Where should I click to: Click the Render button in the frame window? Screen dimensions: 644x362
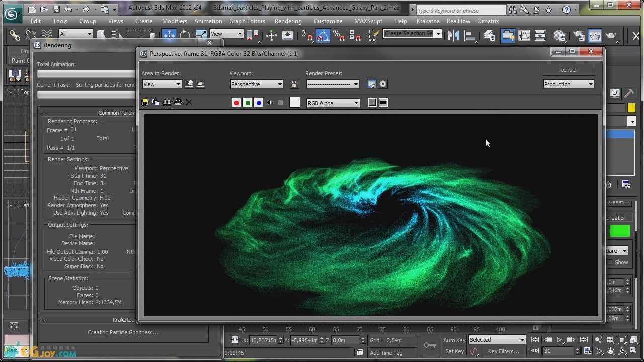[569, 70]
